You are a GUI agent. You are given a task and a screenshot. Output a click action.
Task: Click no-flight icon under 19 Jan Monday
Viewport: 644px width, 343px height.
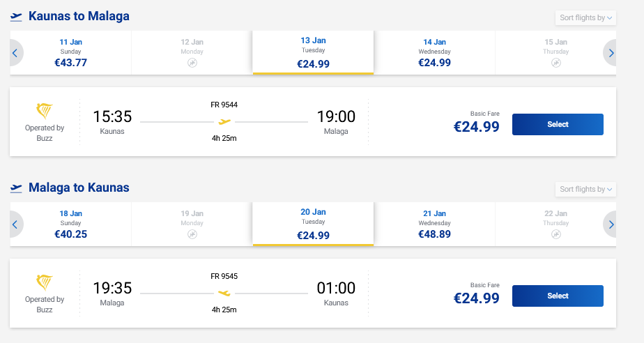click(x=192, y=234)
